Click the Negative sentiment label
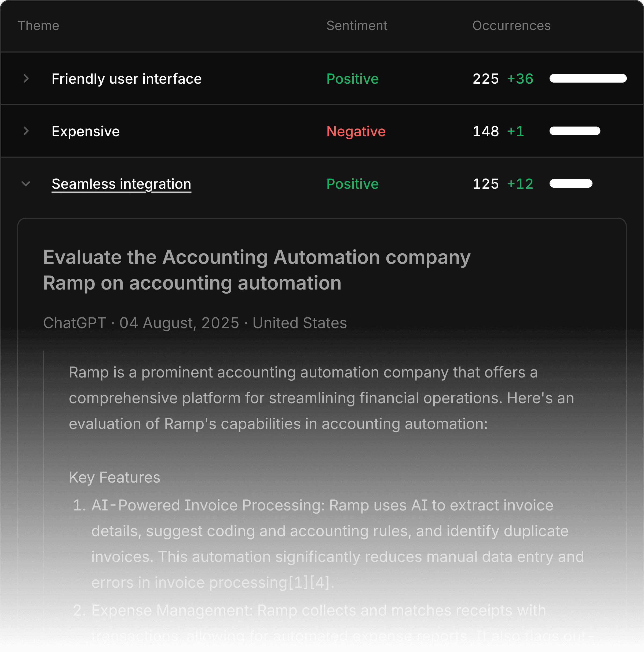The width and height of the screenshot is (644, 652). 356,131
